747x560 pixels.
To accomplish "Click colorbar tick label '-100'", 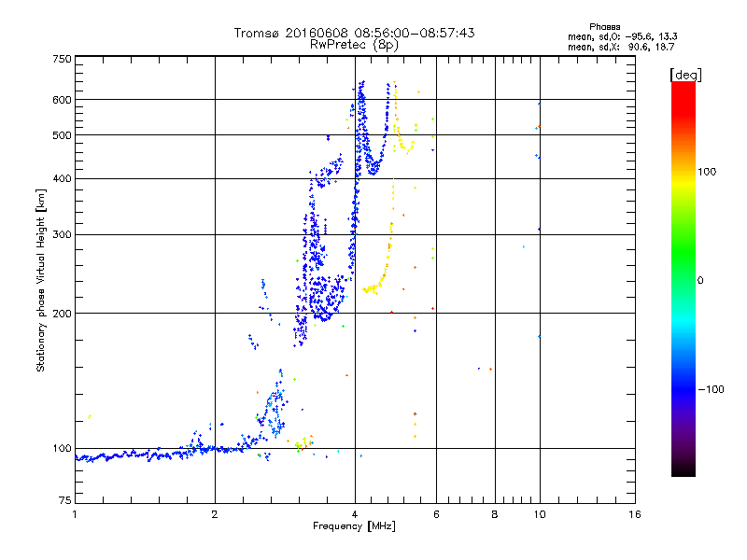I will click(x=711, y=389).
